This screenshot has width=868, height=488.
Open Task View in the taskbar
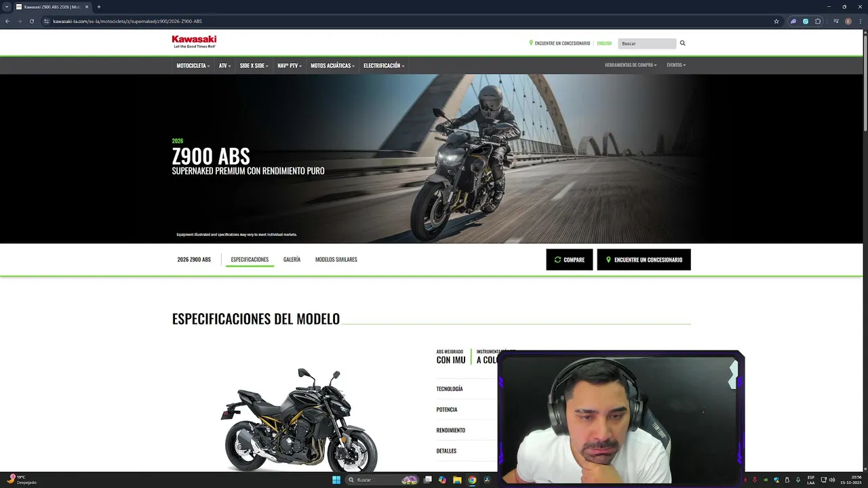coord(428,480)
